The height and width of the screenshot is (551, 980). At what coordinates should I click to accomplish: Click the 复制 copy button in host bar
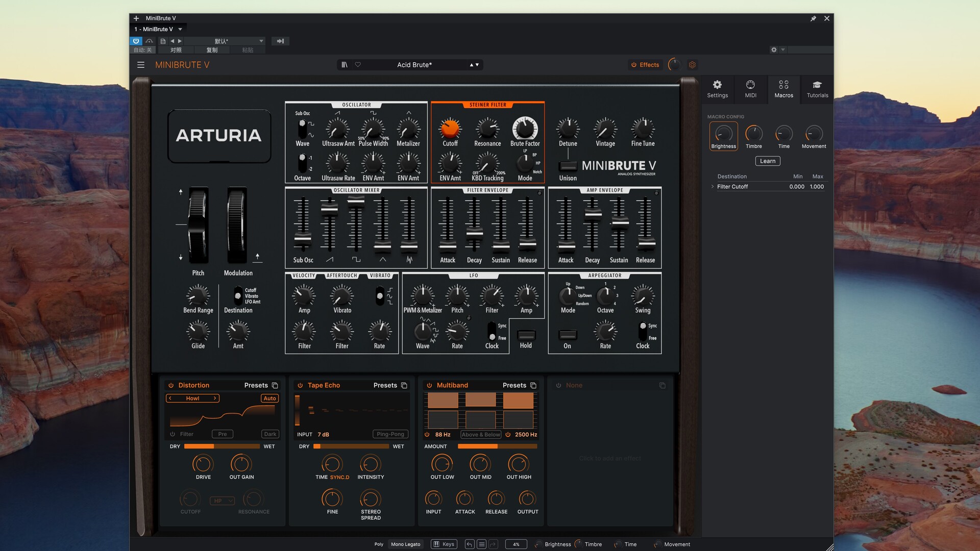coord(212,50)
